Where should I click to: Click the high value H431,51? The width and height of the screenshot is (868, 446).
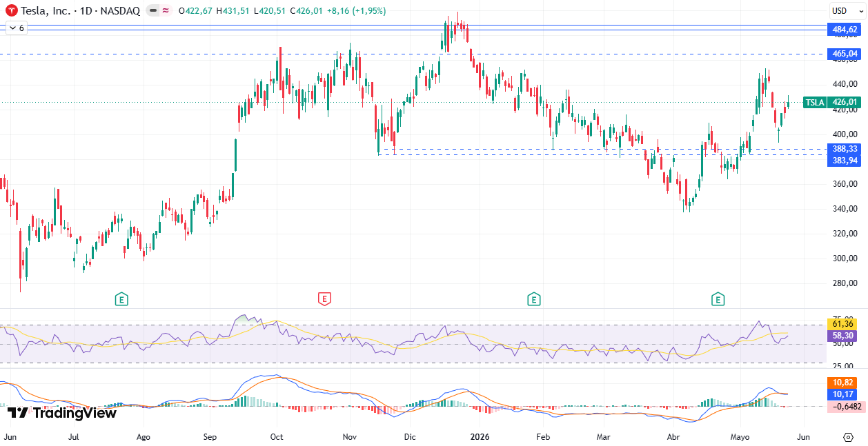tap(233, 11)
